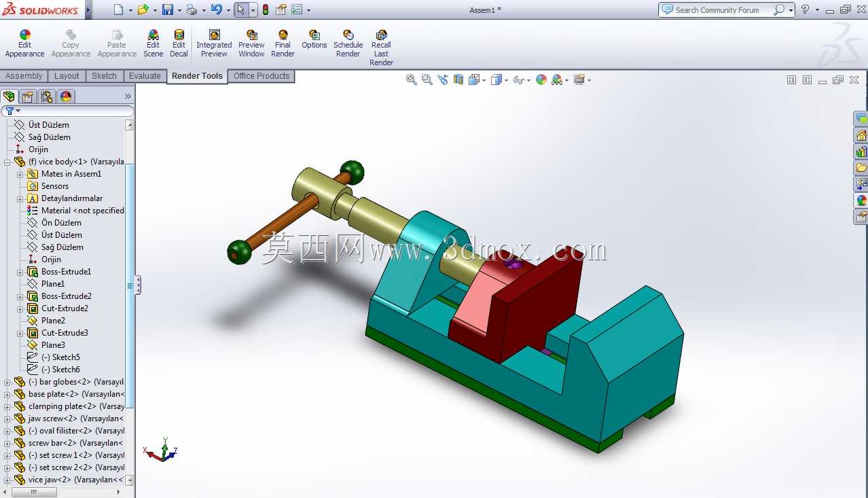Select (-) Sketch6 in the feature tree
This screenshot has height=498, width=868.
(60, 370)
